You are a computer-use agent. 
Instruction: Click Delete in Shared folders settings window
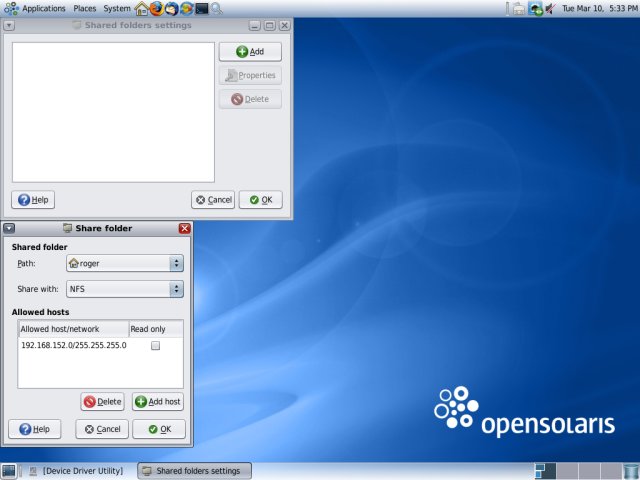(x=250, y=99)
